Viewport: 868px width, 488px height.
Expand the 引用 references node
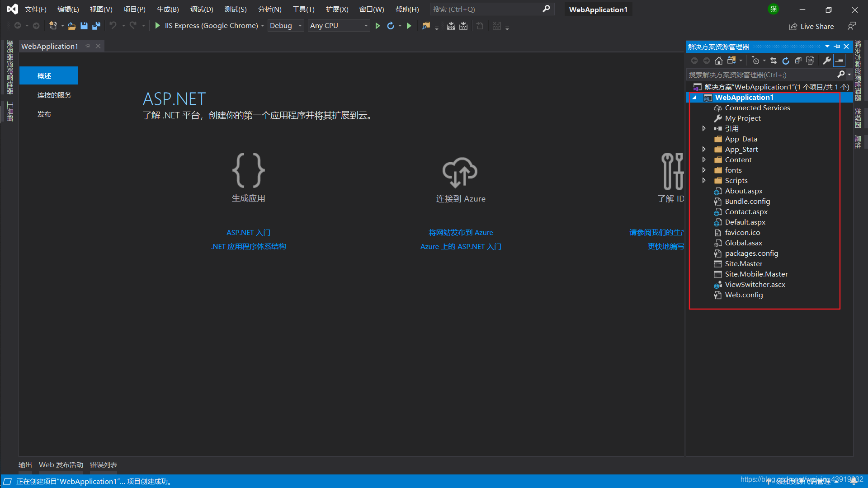click(x=705, y=128)
